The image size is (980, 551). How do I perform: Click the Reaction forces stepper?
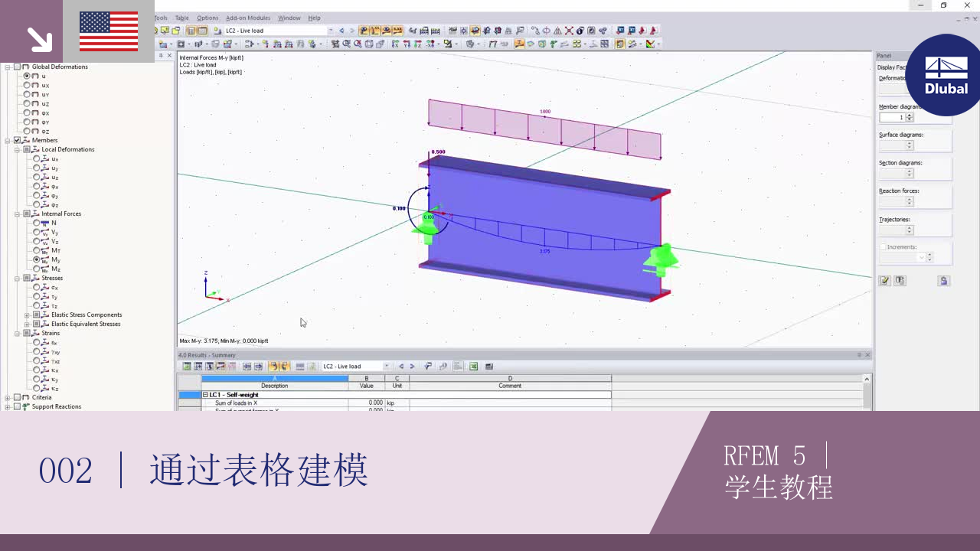tap(910, 201)
